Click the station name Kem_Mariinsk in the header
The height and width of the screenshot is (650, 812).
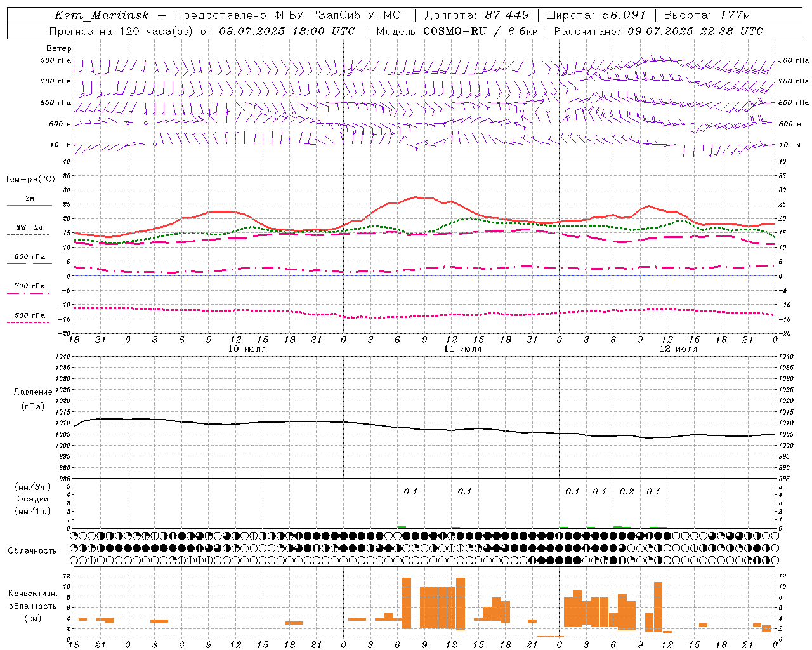pos(101,15)
